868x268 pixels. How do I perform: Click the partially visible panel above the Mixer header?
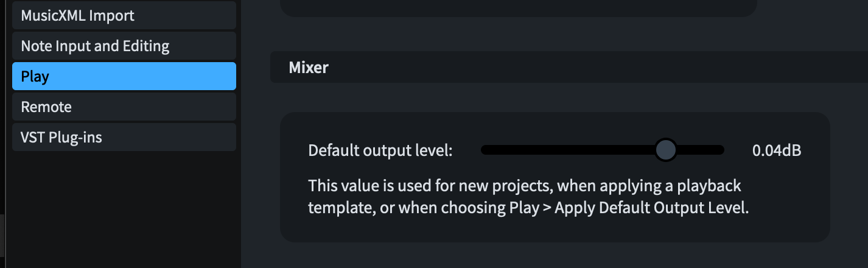tap(517, 7)
